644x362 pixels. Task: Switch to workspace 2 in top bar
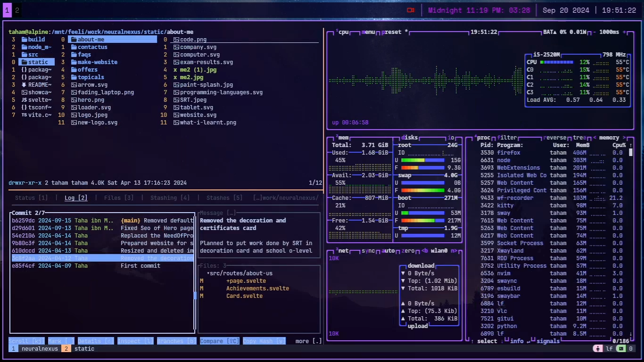coord(17,10)
